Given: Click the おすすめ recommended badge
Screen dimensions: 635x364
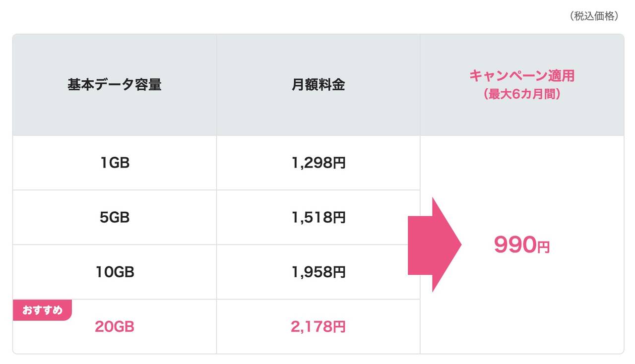Looking at the screenshot, I should 43,310.
